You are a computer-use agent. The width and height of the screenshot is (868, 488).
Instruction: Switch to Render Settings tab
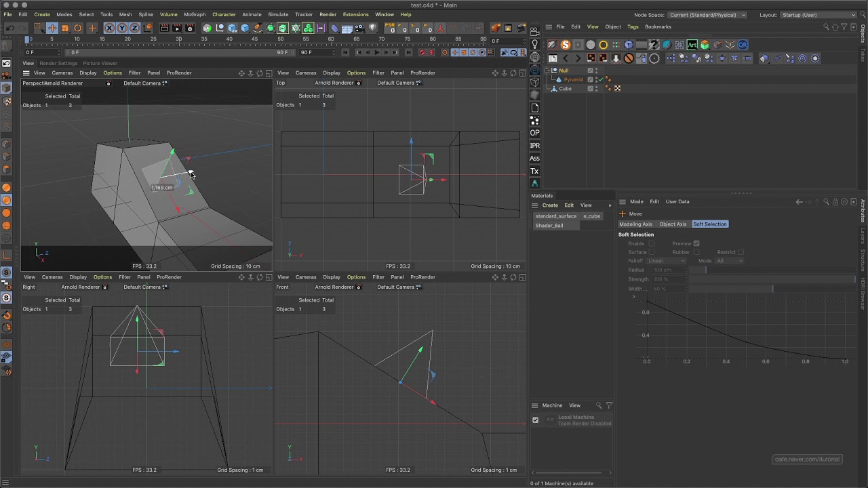[x=58, y=63]
